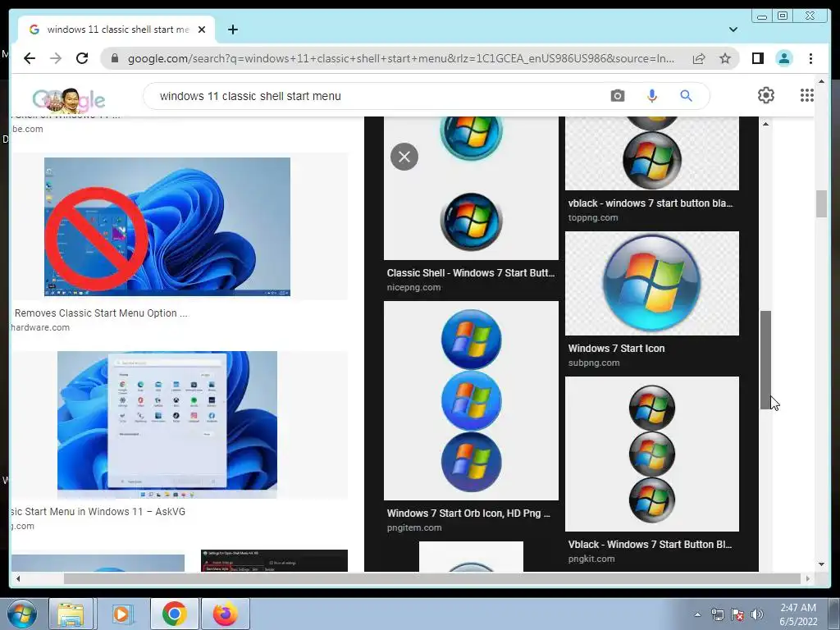
Task: Open a new browser tab
Action: (232, 30)
